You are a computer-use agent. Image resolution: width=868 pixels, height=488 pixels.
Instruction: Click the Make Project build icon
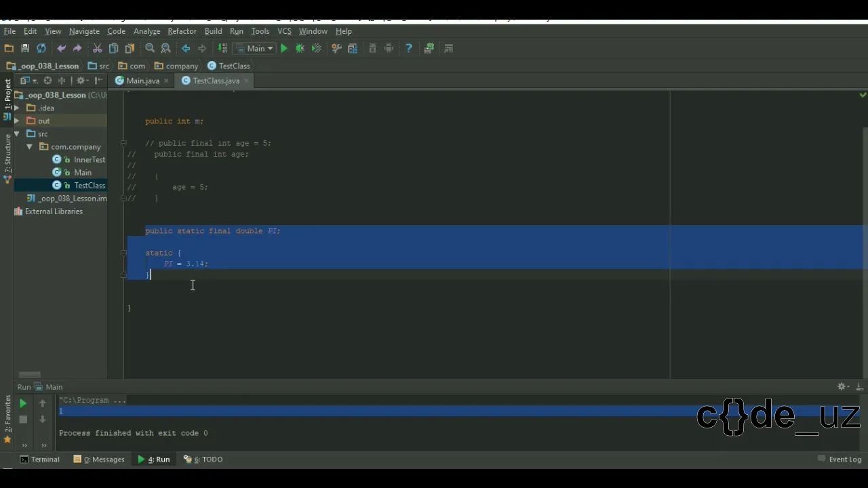tap(222, 48)
